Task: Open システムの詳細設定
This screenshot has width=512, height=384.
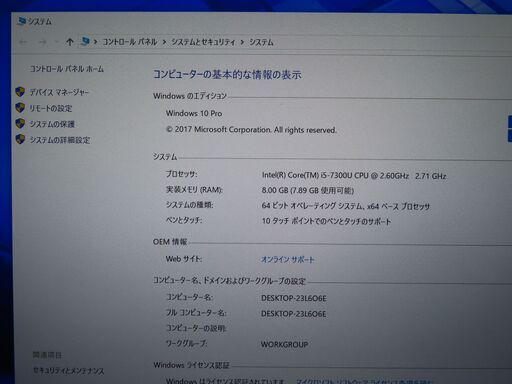Action: [x=60, y=140]
